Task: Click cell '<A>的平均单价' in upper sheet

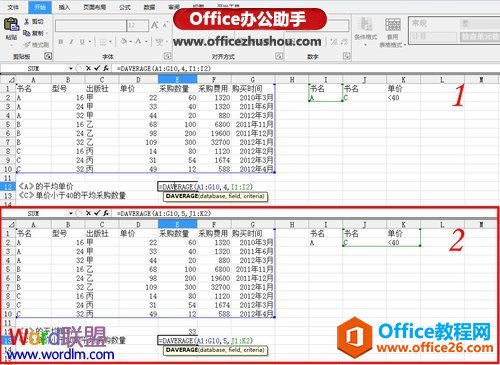Action: point(46,186)
